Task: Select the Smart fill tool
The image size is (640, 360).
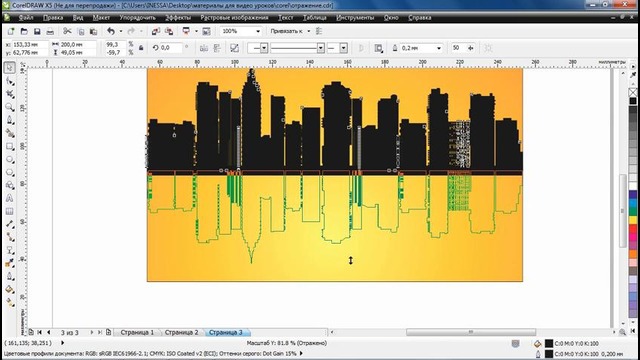Action: pos(10,133)
